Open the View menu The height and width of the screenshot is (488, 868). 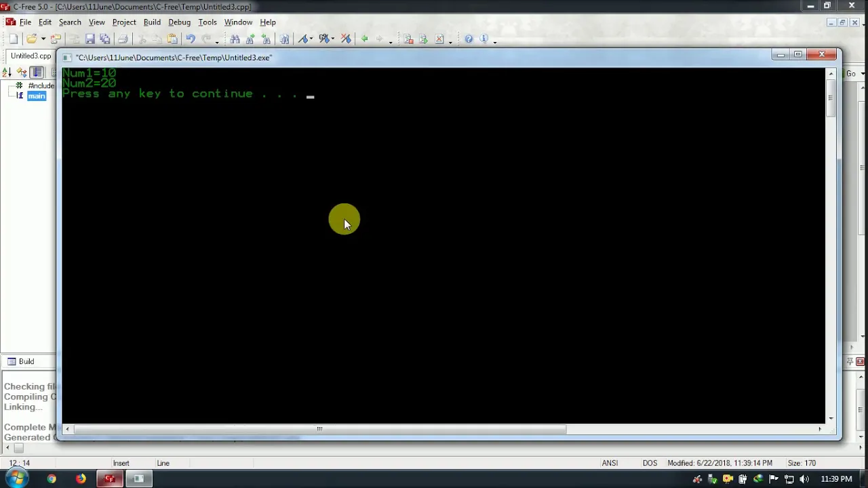[x=97, y=22]
